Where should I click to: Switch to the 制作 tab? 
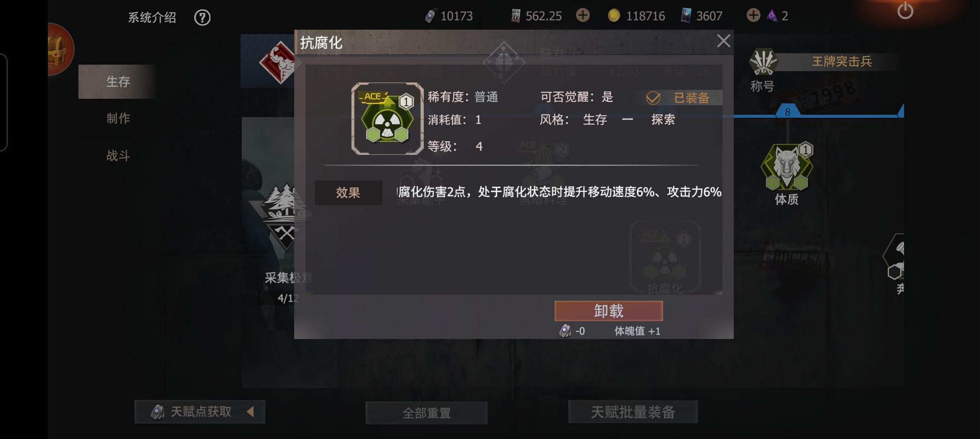tap(118, 118)
